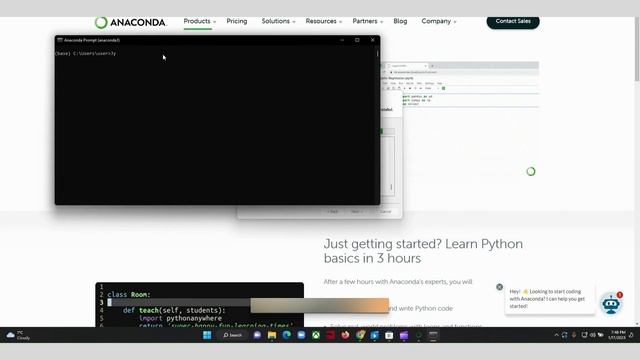The width and height of the screenshot is (640, 360).
Task: Click the taskbar Search box
Action: click(233, 335)
